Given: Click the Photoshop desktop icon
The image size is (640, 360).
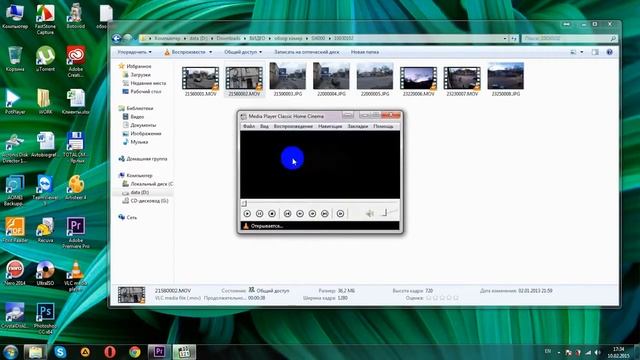Looking at the screenshot, I should click(x=45, y=318).
